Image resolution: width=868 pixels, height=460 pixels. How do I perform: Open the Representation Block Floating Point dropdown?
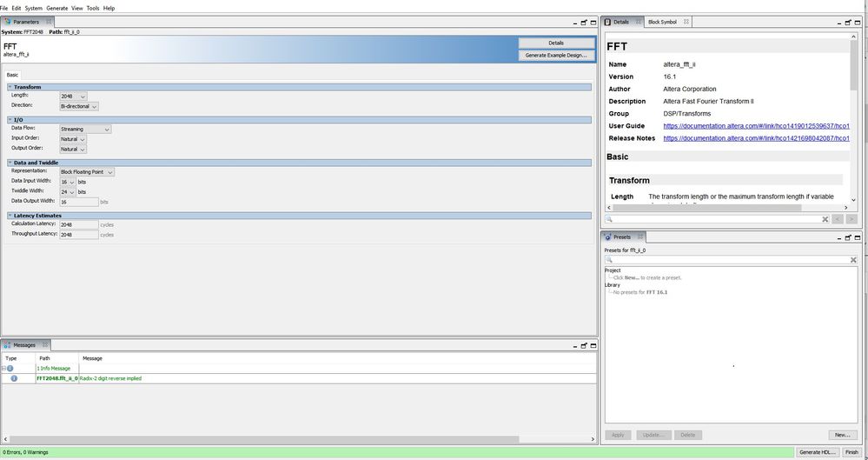pyautogui.click(x=87, y=172)
